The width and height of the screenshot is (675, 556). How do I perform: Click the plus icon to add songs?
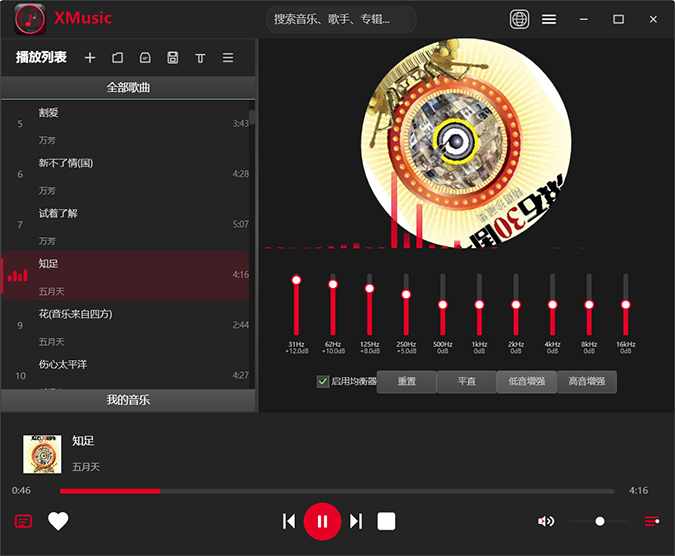[x=90, y=58]
